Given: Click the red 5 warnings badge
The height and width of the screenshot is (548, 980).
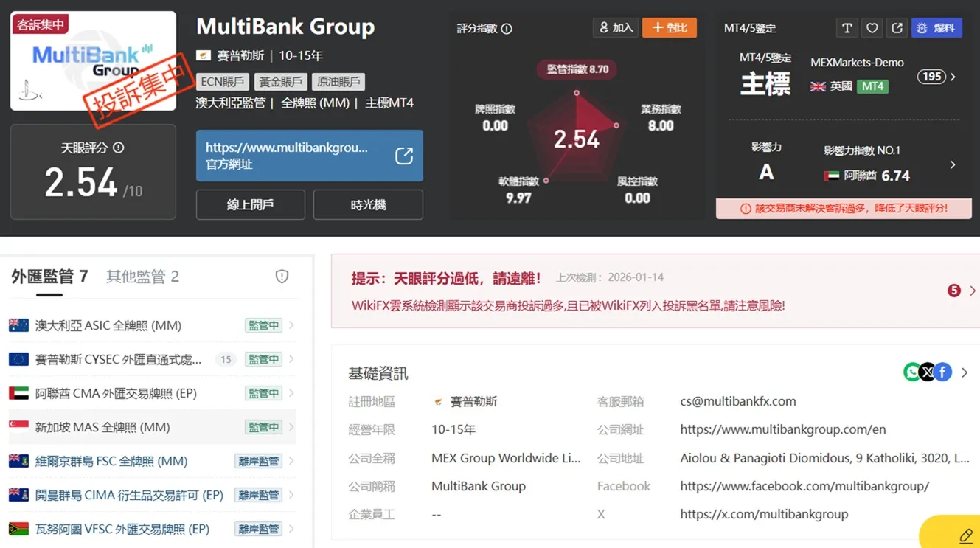Looking at the screenshot, I should point(953,291).
